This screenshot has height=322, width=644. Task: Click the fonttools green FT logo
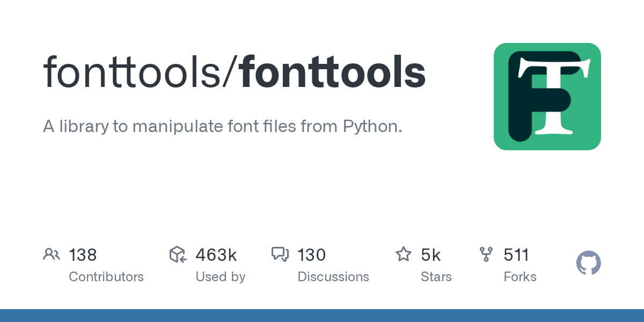(x=547, y=97)
